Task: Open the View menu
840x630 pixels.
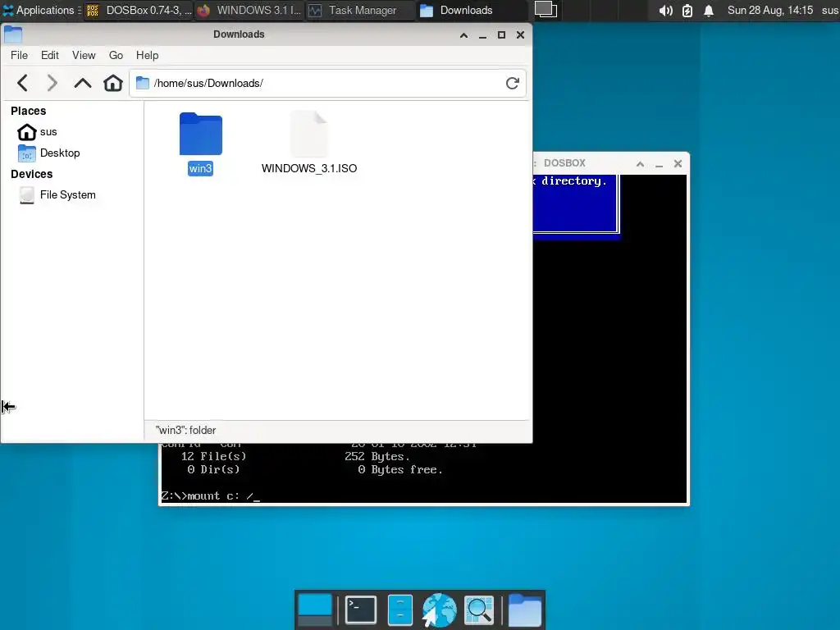Action: pos(84,55)
